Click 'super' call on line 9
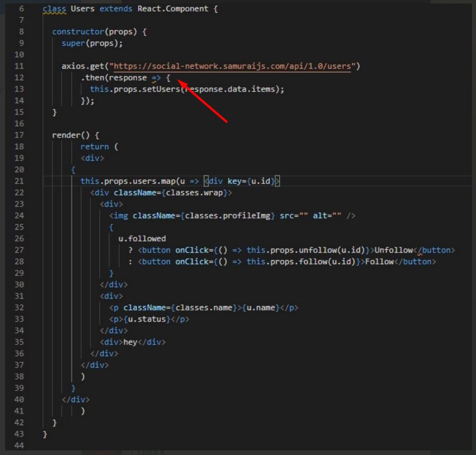The width and height of the screenshot is (476, 455). [73, 43]
